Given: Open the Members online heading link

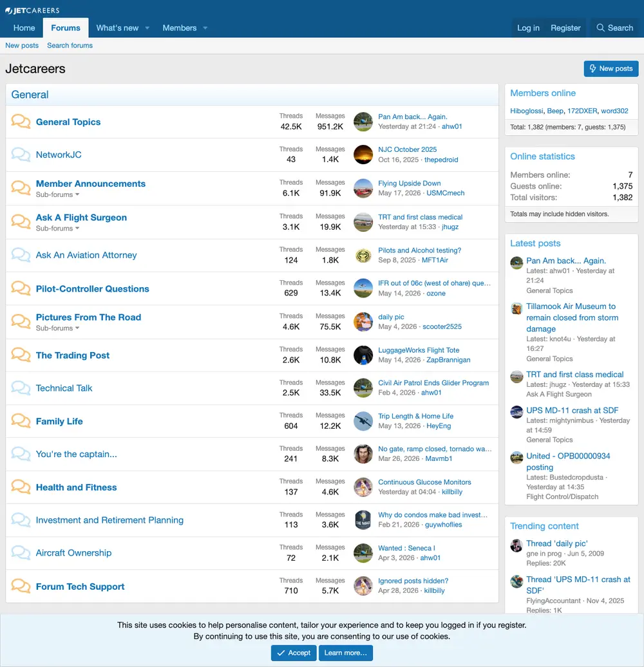Looking at the screenshot, I should coord(543,93).
